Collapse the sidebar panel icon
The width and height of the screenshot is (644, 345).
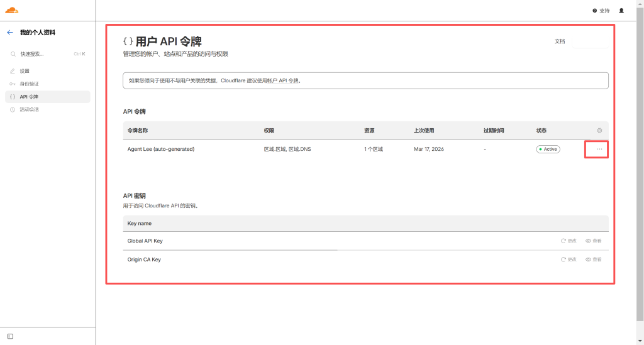[10, 336]
